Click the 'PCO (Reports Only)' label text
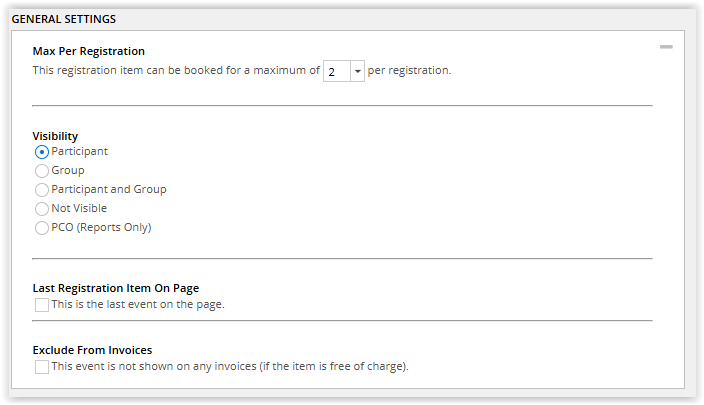The width and height of the screenshot is (704, 405). (x=101, y=228)
